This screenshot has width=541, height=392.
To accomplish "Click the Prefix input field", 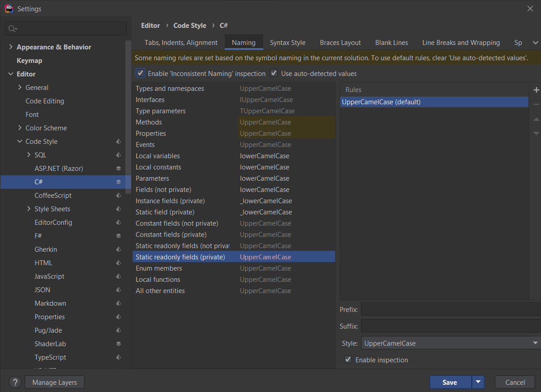I will (x=451, y=309).
